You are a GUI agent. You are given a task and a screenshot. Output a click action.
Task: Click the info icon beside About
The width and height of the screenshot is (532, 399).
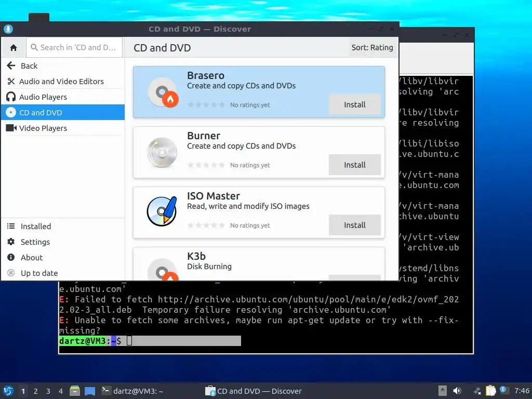click(11, 257)
